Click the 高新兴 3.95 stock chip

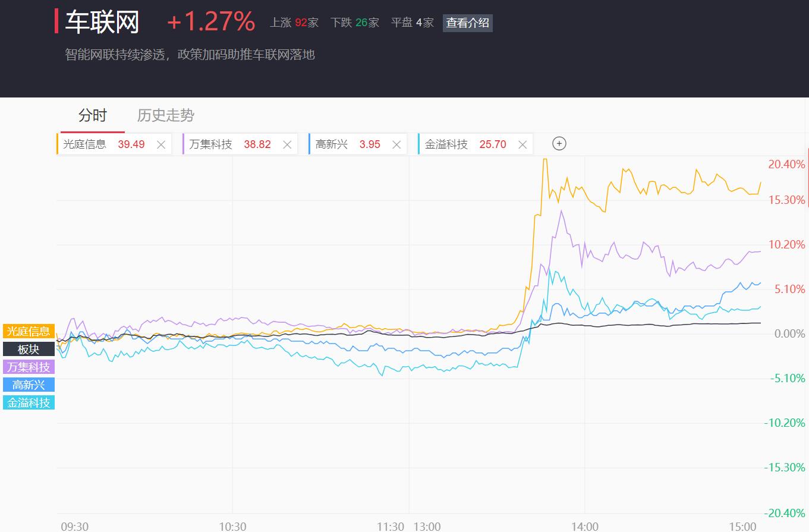pos(358,144)
